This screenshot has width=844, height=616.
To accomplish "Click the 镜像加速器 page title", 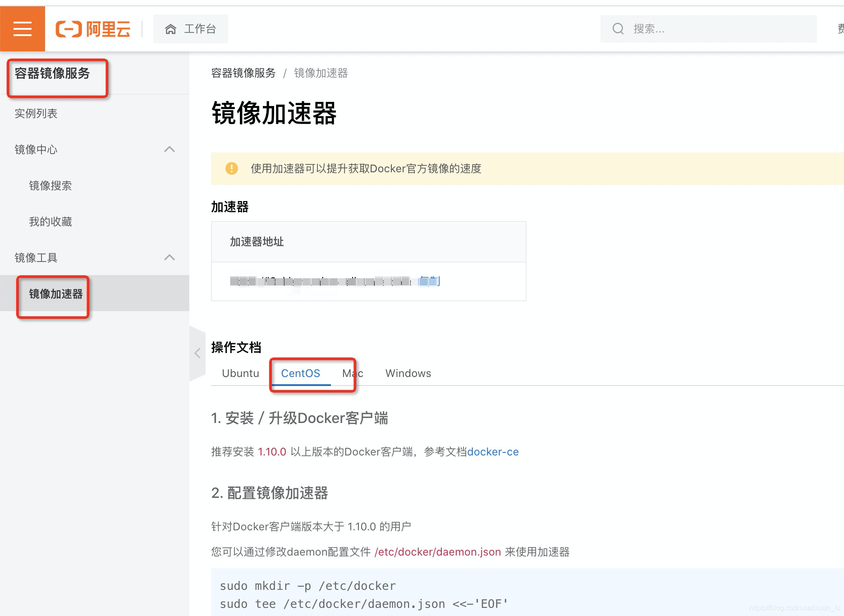I will (x=274, y=113).
